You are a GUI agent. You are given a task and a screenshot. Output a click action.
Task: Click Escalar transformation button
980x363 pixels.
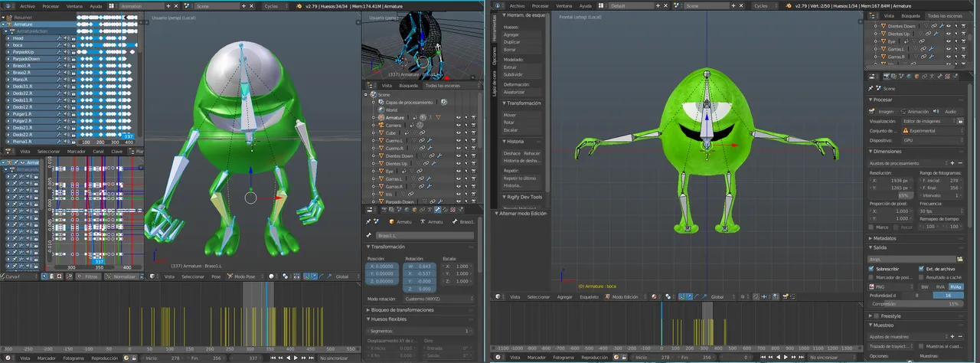click(523, 130)
